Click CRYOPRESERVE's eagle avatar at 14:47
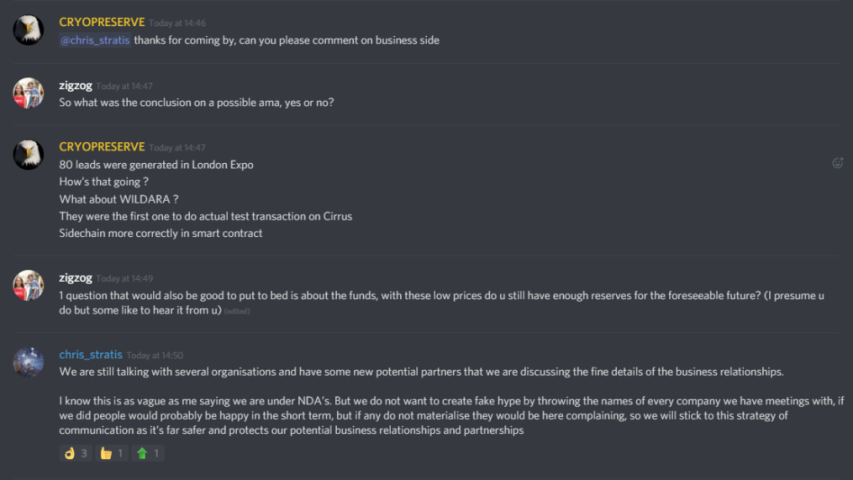853x480 pixels. pyautogui.click(x=28, y=155)
